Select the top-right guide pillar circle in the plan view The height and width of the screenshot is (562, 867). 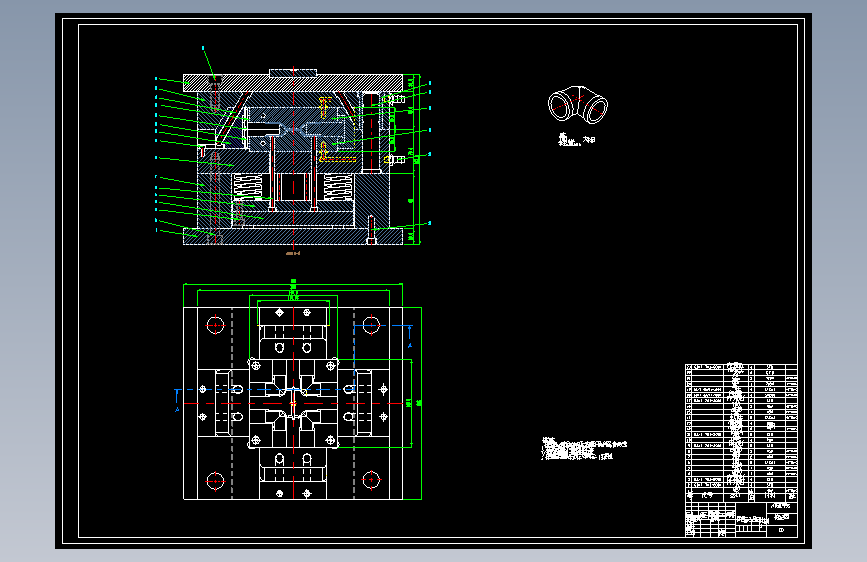[371, 325]
